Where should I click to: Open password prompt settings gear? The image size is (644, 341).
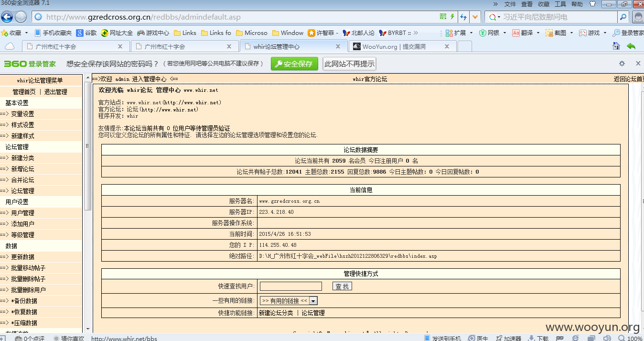[x=622, y=64]
